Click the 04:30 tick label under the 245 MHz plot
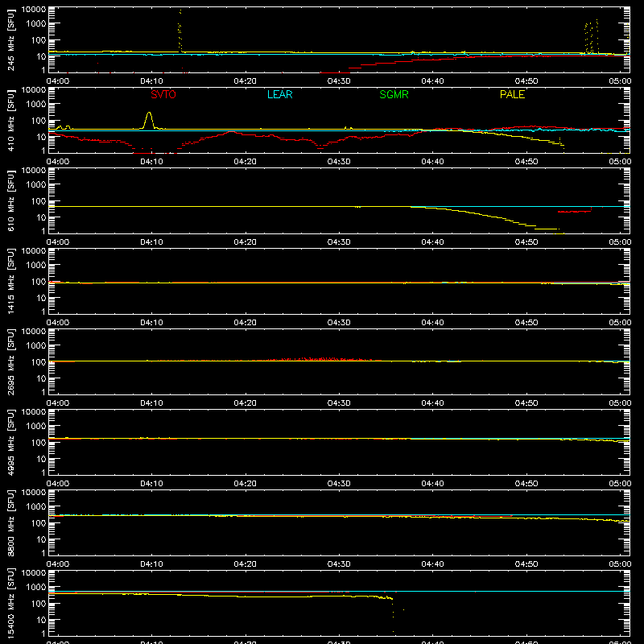 339,81
